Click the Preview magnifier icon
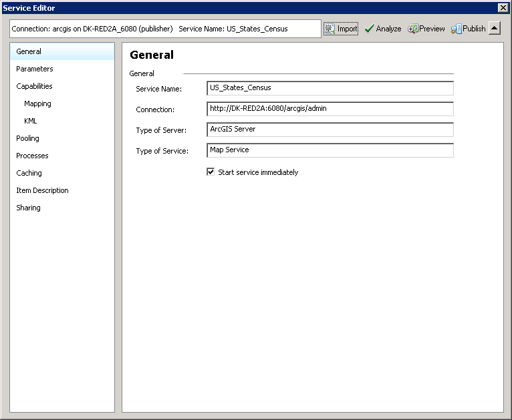The height and width of the screenshot is (420, 512). click(x=412, y=29)
